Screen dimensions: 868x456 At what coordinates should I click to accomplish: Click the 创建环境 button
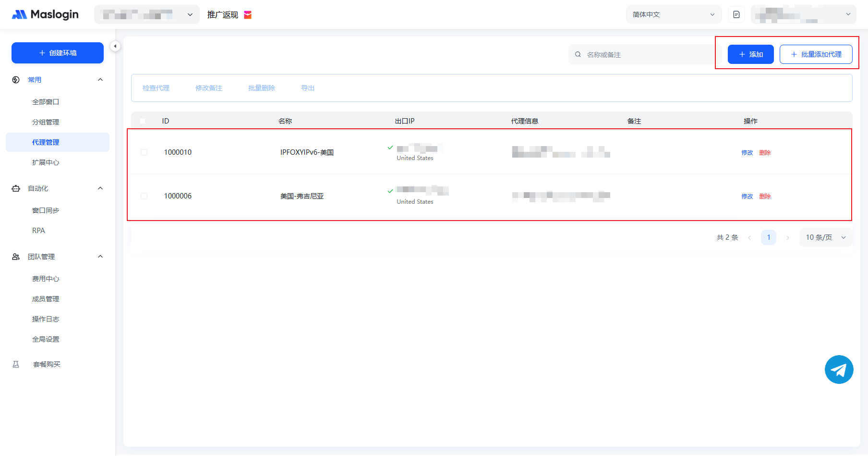click(58, 53)
